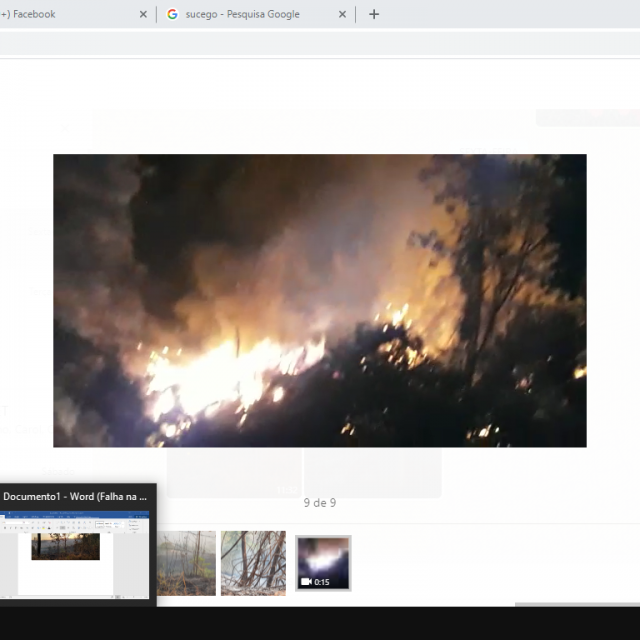Click the main fire video viewer
This screenshot has height=640, width=640.
319,300
